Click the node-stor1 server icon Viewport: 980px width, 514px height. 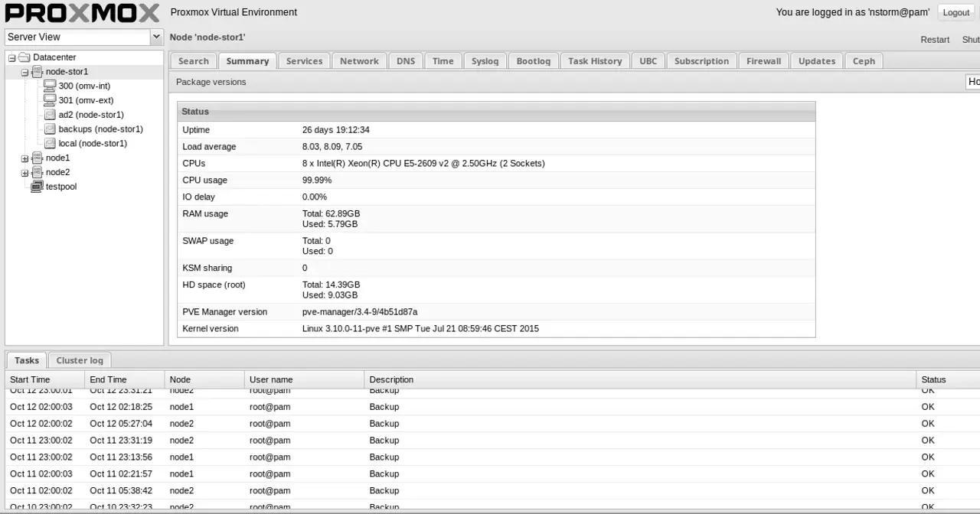click(37, 72)
